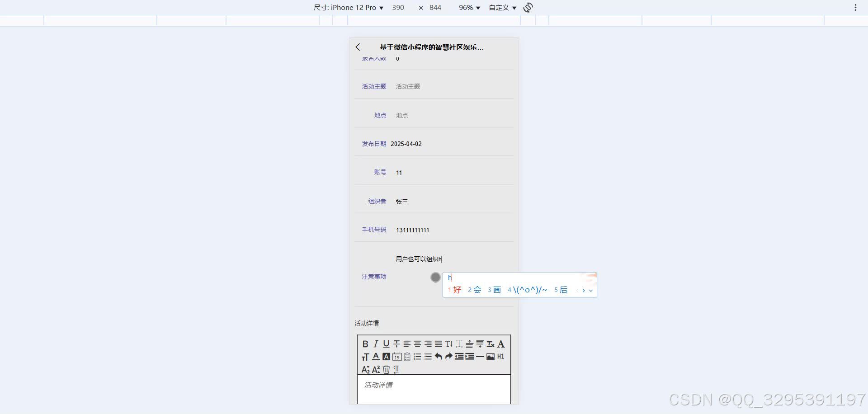
Task: Insert an image into activity details
Action: [x=490, y=357]
